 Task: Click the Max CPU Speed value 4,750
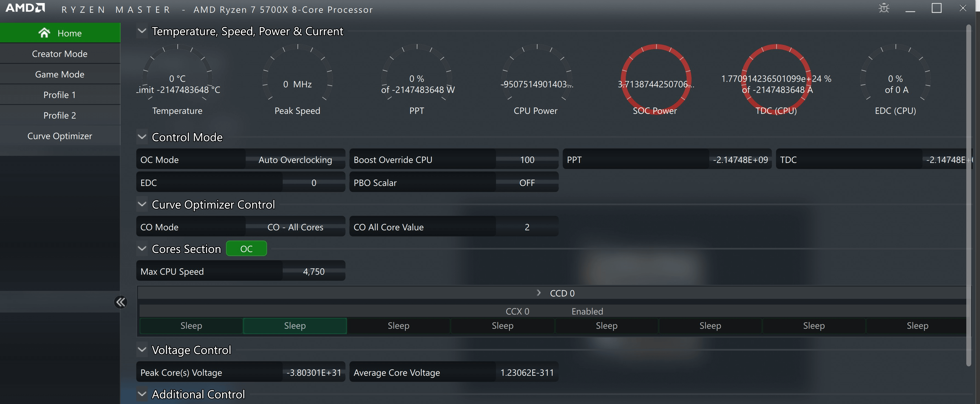click(x=313, y=271)
